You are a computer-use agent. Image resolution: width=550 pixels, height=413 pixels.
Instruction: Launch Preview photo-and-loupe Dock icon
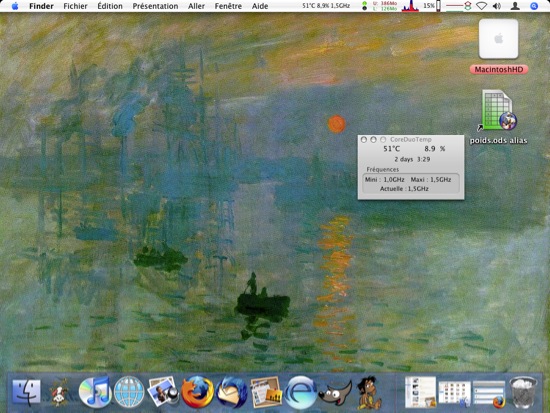[x=163, y=391]
